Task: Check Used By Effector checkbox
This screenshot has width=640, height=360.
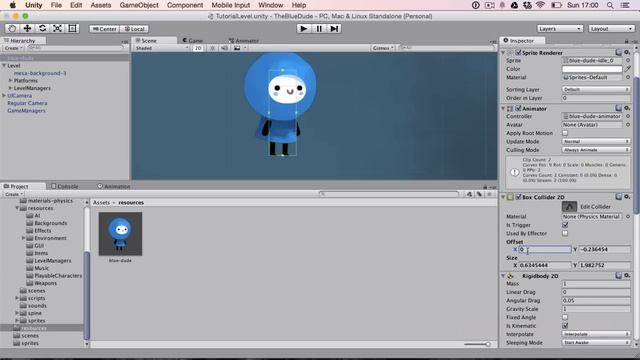Action: tap(565, 233)
